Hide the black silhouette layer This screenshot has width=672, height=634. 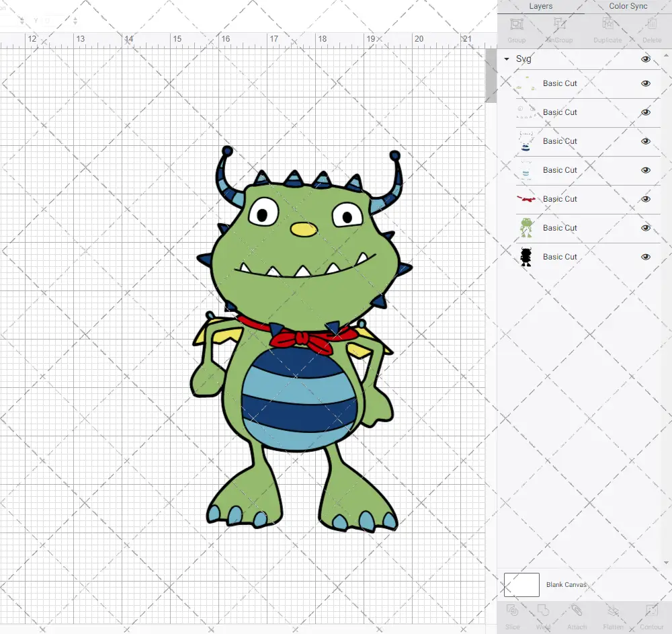pos(645,257)
